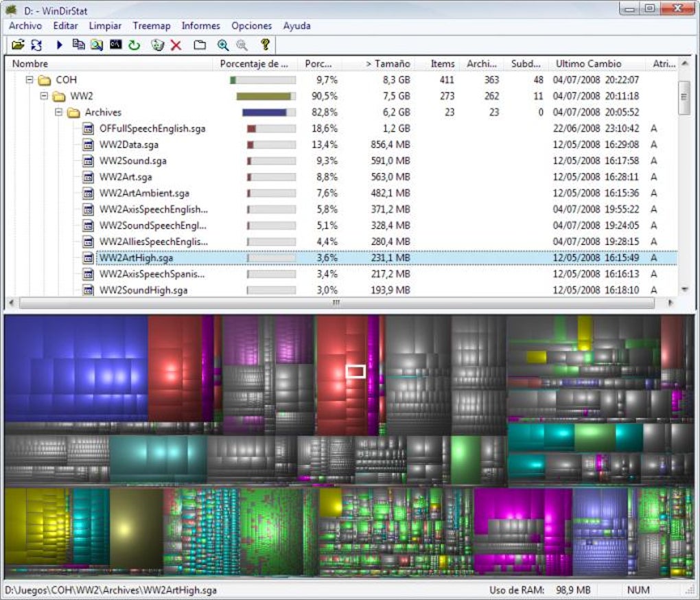Click the WW2 folder icon
The height and width of the screenshot is (600, 700).
(x=59, y=96)
